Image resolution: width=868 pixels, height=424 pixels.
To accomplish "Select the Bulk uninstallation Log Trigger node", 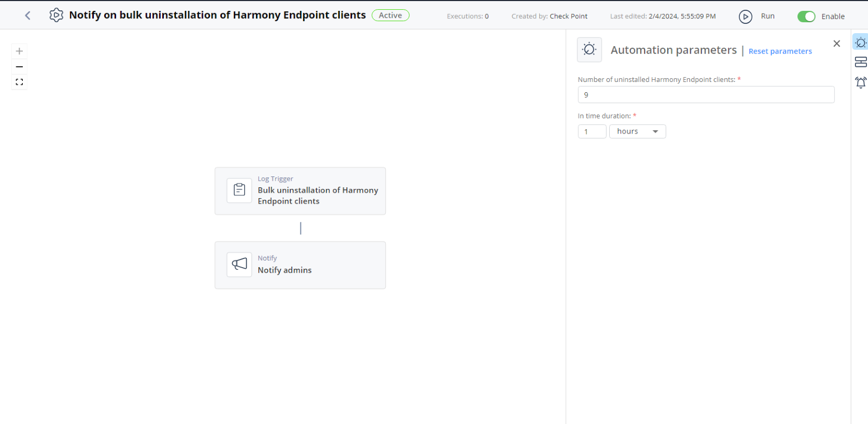I will (300, 191).
